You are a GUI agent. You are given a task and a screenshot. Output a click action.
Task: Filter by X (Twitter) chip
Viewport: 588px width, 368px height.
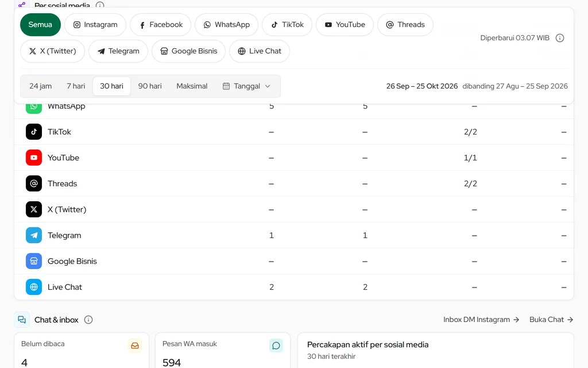[x=52, y=51]
